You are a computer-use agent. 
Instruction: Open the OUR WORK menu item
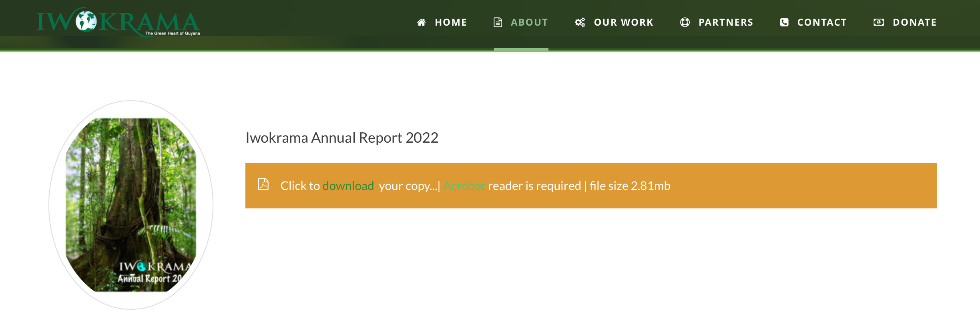[x=624, y=22]
